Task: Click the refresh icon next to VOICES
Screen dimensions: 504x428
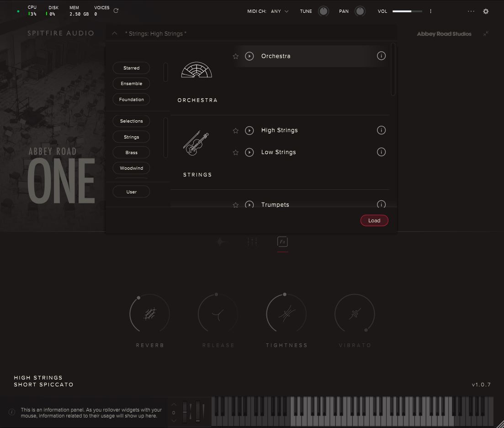Action: tap(116, 11)
